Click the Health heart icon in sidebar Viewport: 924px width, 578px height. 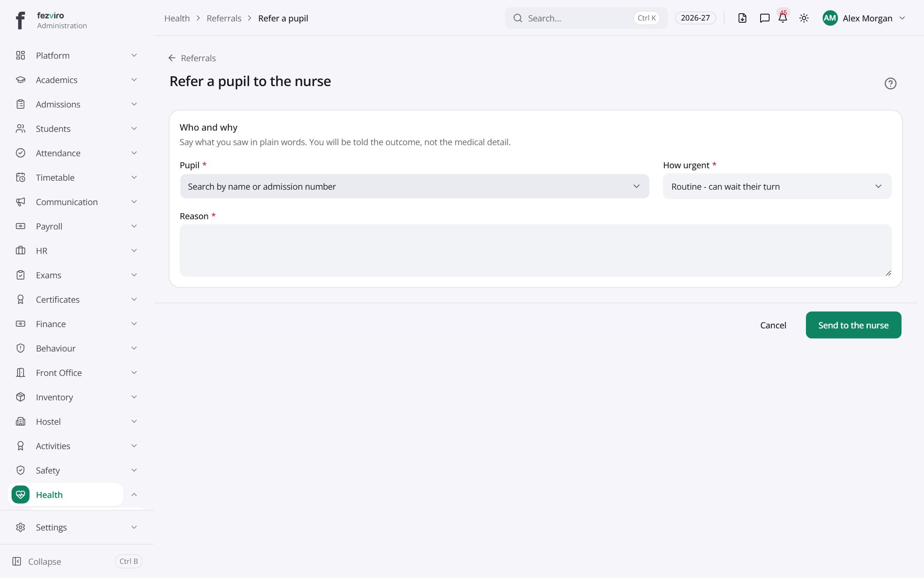21,495
